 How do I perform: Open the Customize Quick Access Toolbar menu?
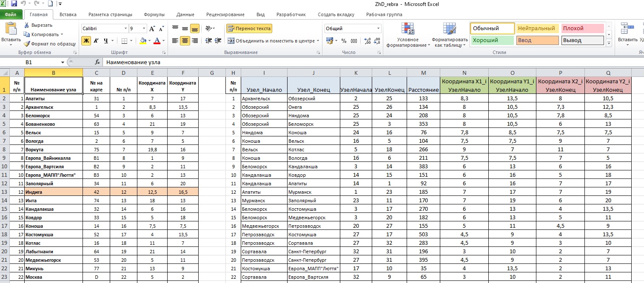pos(60,4)
